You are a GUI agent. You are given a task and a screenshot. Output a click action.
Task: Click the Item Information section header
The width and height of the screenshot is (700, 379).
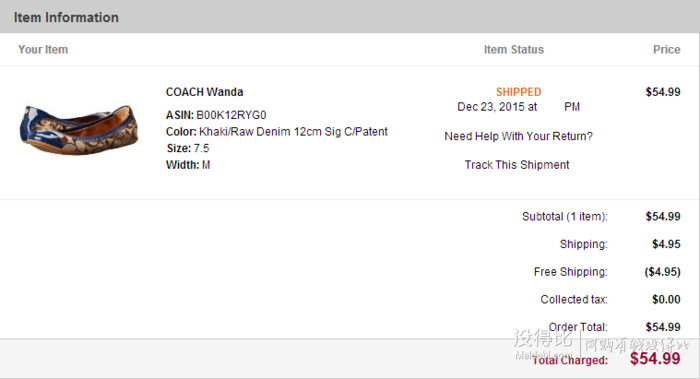point(66,17)
